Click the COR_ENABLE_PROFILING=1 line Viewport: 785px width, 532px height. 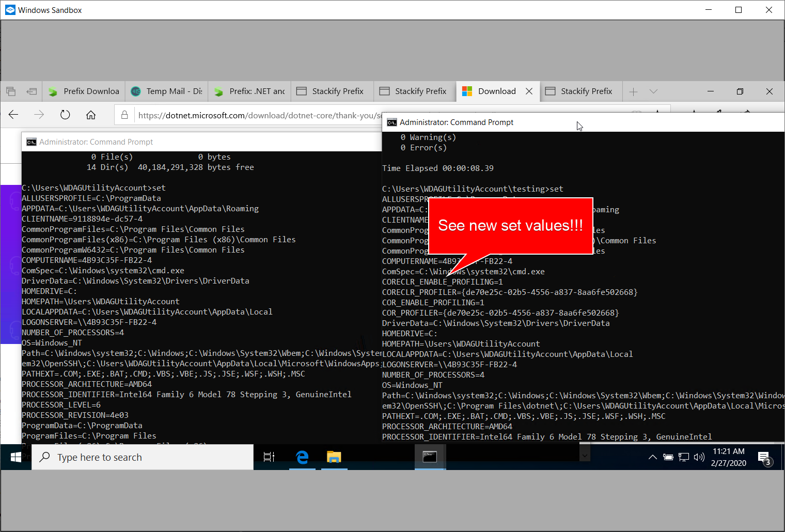click(x=433, y=303)
